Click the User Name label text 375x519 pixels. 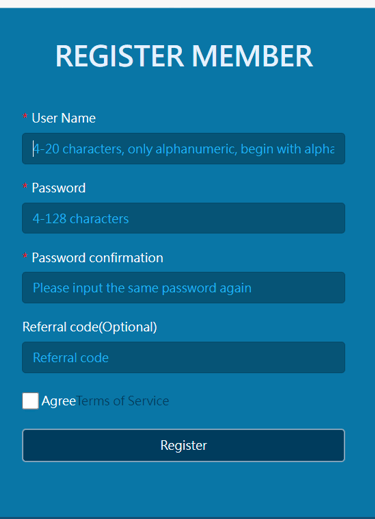[64, 118]
